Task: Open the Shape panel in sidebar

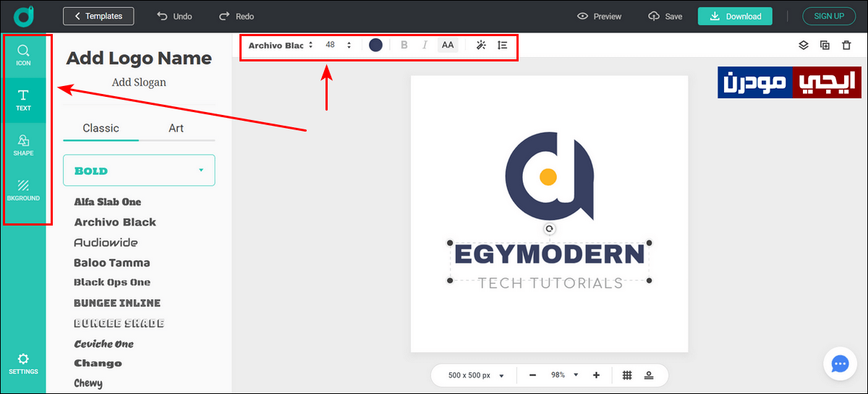Action: 23,145
